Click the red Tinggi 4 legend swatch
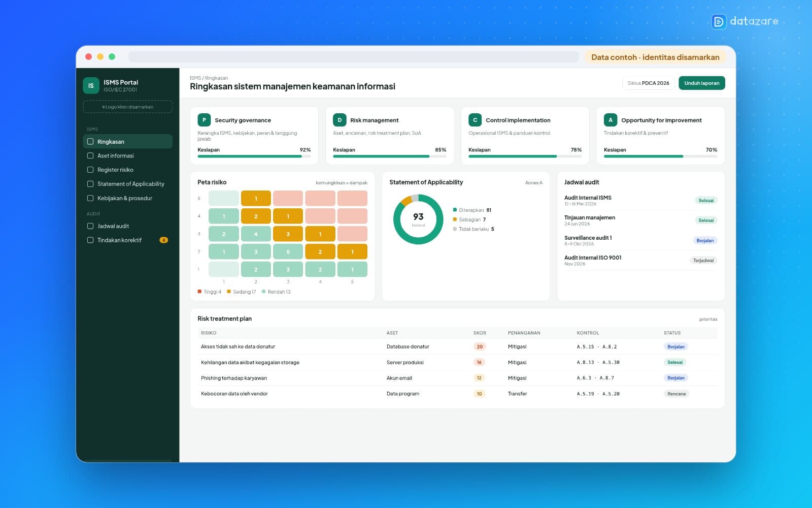 coord(199,292)
